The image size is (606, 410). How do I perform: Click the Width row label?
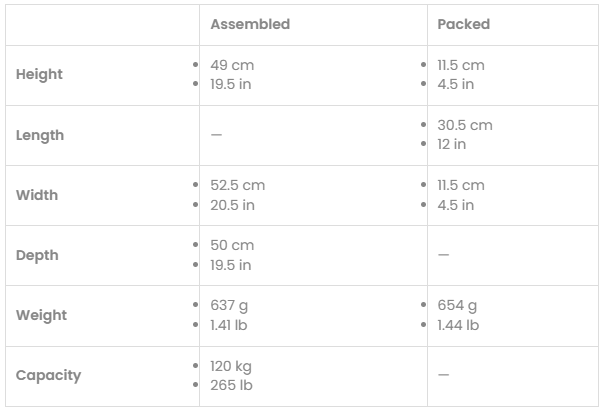37,195
